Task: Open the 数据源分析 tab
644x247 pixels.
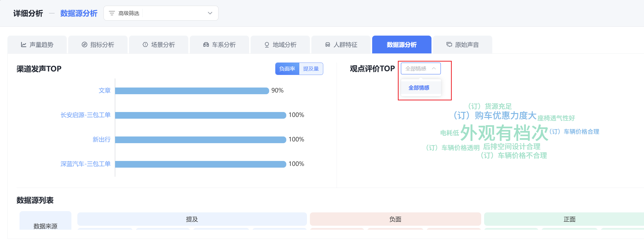Action: (402, 45)
